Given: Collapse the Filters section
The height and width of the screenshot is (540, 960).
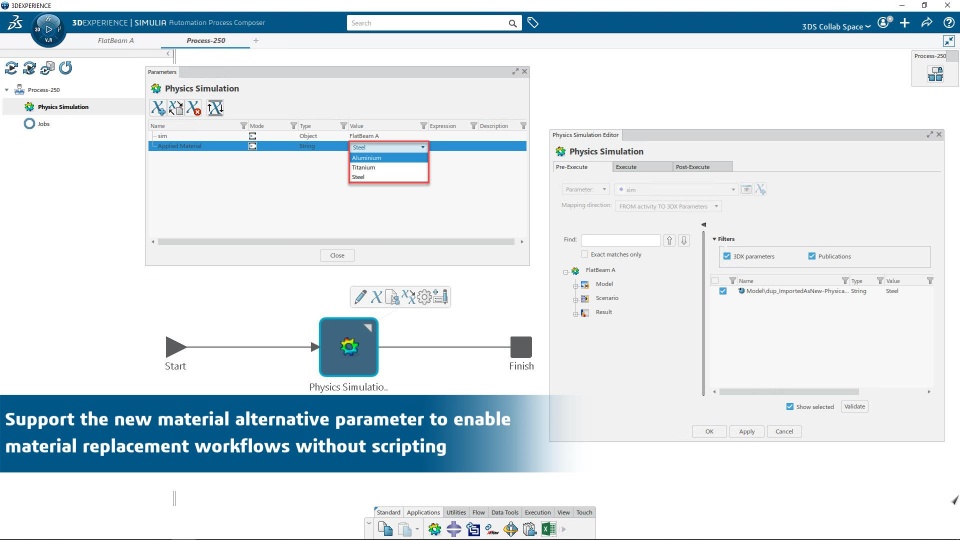Looking at the screenshot, I should 714,239.
